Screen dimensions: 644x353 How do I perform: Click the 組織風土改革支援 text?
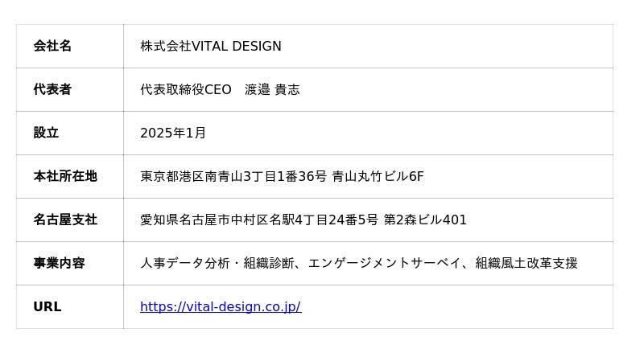pos(526,263)
